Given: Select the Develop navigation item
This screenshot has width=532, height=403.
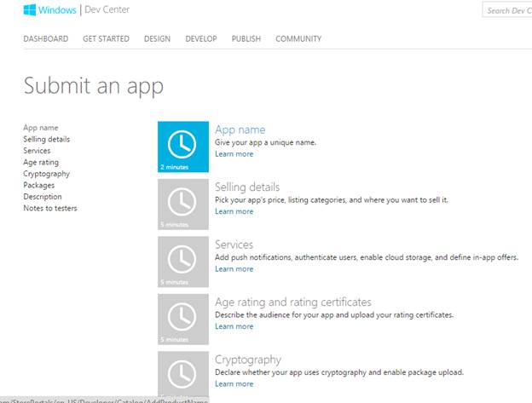Looking at the screenshot, I should click(x=201, y=39).
